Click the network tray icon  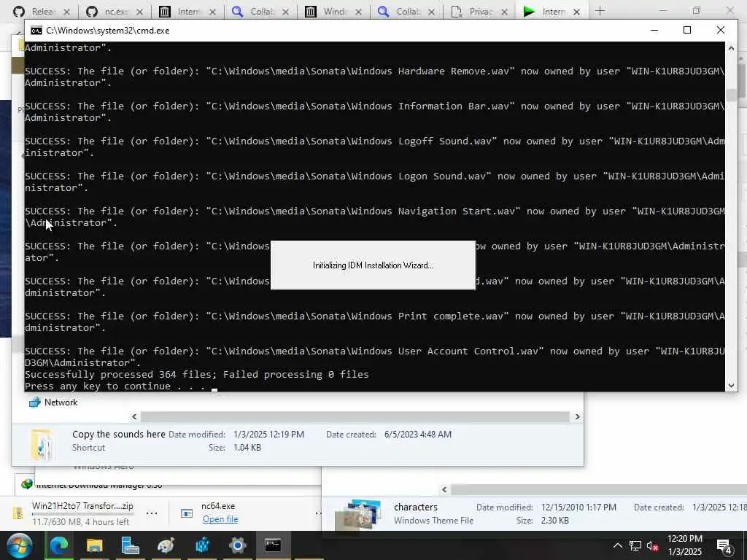(x=635, y=545)
